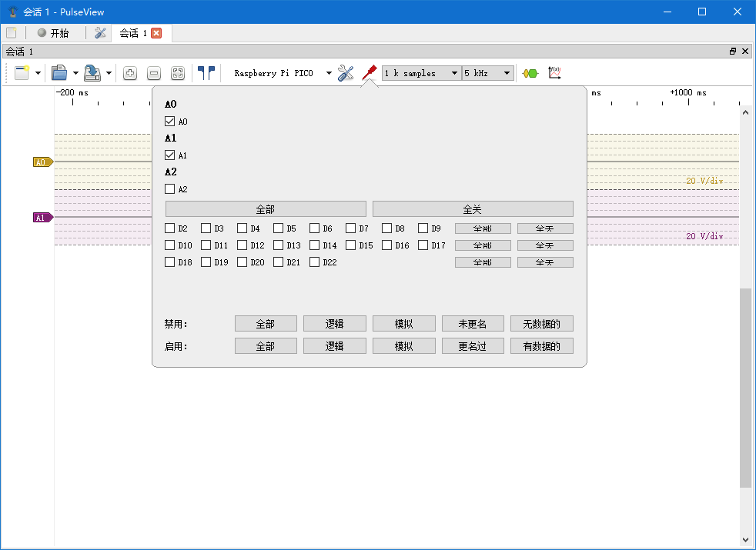The width and height of the screenshot is (756, 550).
Task: Uncheck the A0 channel checkbox
Action: click(169, 121)
